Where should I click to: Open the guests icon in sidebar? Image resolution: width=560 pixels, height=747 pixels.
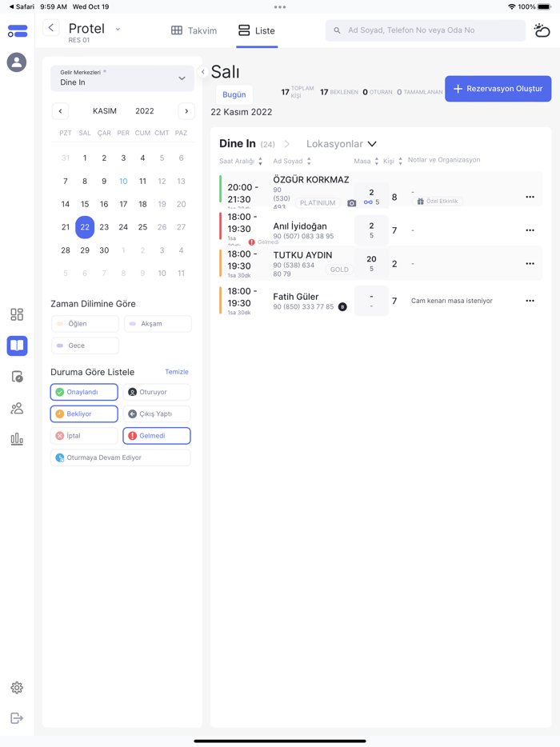tap(17, 408)
